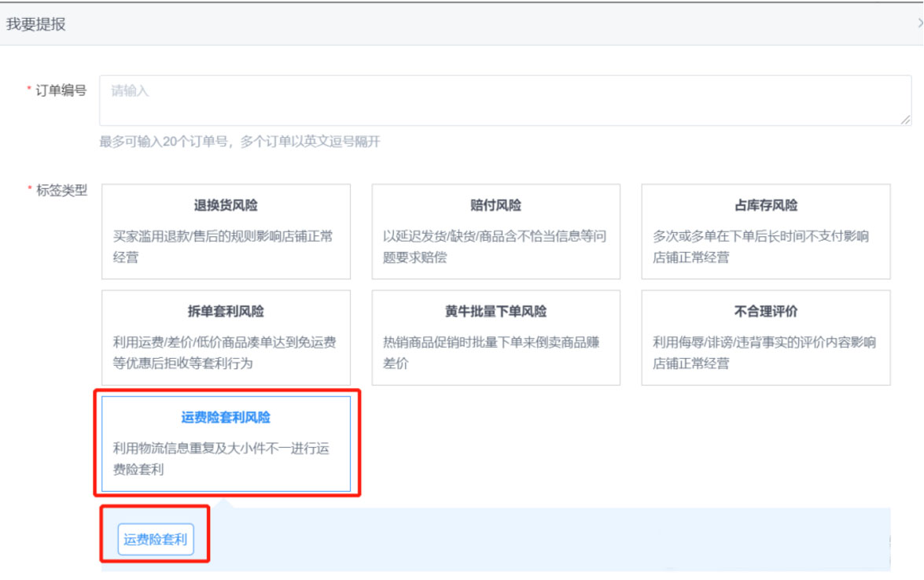点击已选中的「运费险套利风险」卡片

(228, 443)
